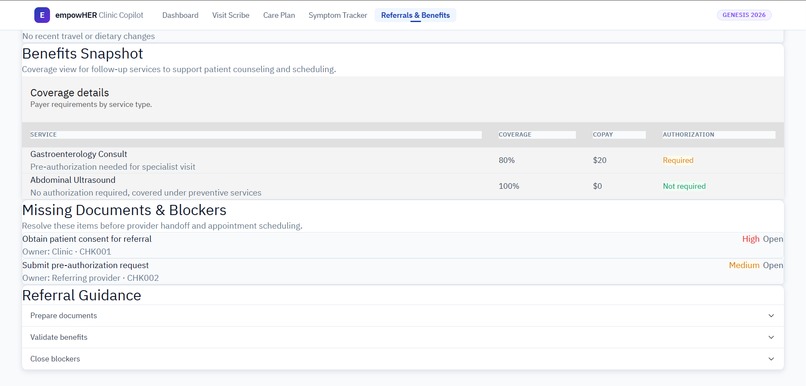The width and height of the screenshot is (806, 386).
Task: Click Open status on the pre-authorization blocker
Action: [x=773, y=265]
